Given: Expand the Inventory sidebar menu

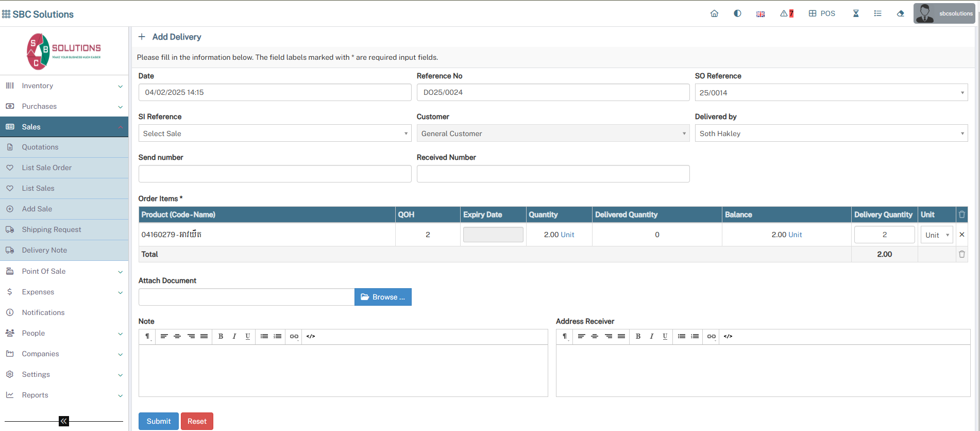Looking at the screenshot, I should 64,86.
